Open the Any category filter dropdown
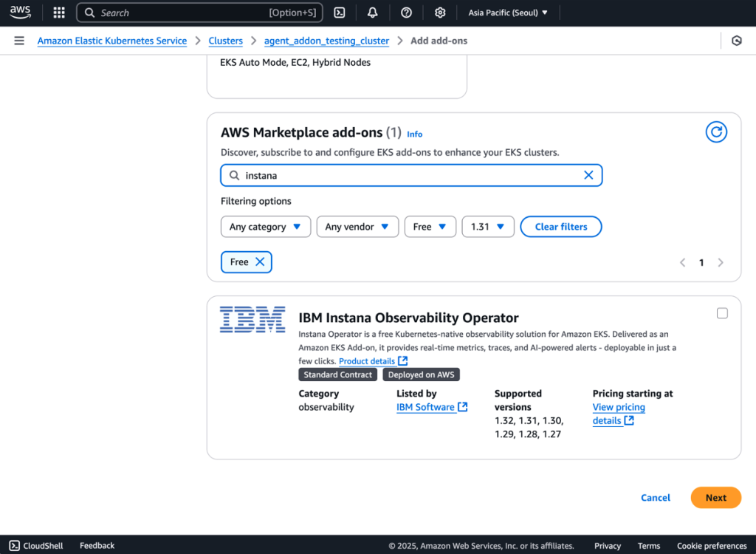 [x=265, y=227]
